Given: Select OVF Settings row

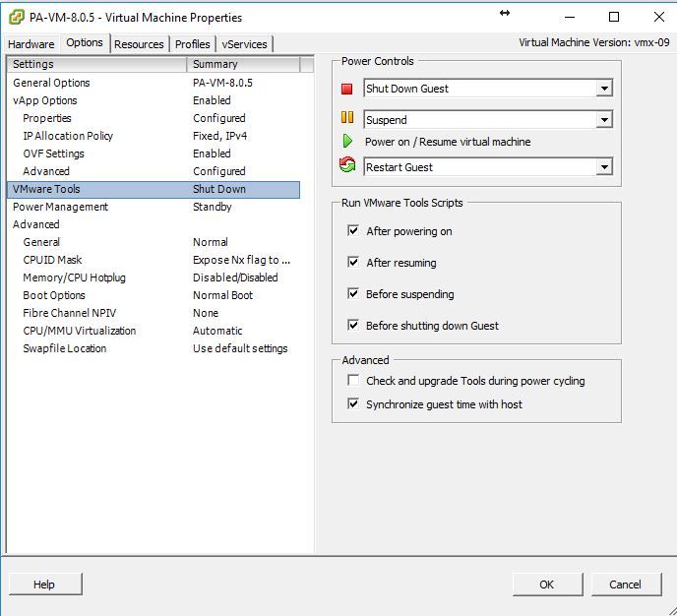Looking at the screenshot, I should [x=154, y=154].
